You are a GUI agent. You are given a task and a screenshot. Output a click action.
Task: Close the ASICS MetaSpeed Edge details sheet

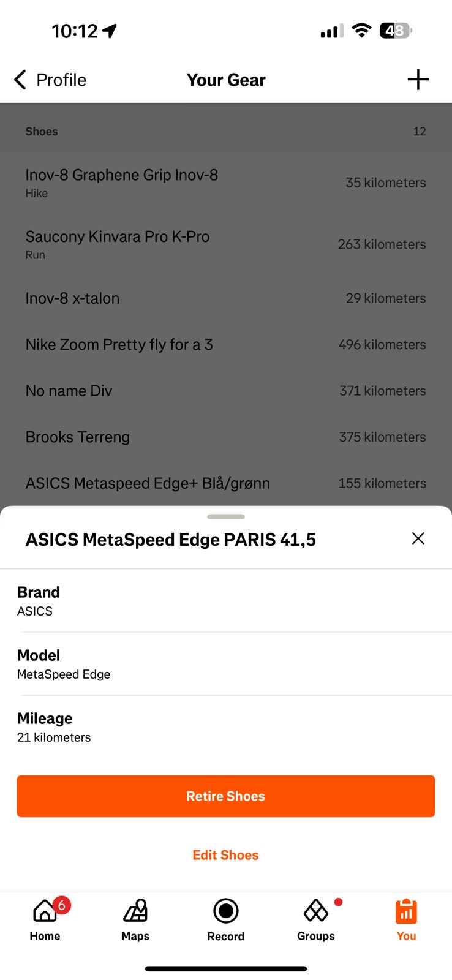[418, 538]
